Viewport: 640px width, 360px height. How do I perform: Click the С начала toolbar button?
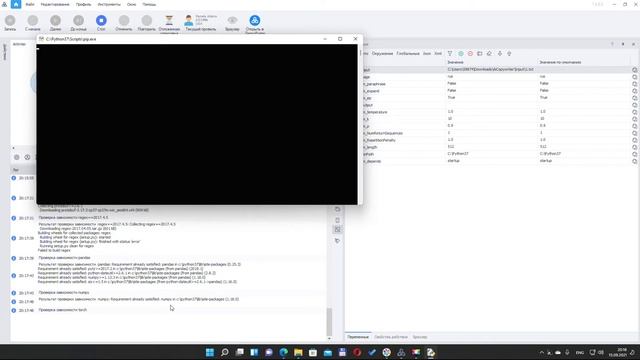tap(33, 23)
